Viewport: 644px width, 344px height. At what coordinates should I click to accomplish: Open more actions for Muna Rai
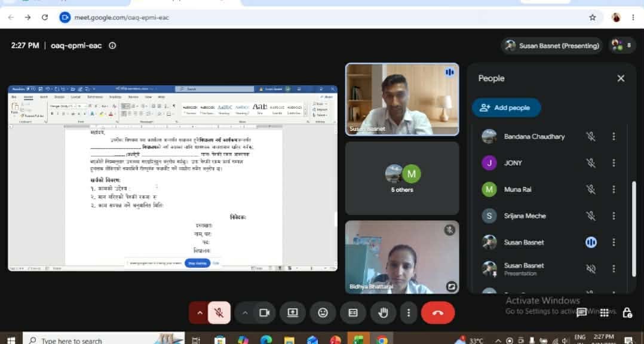click(x=614, y=189)
